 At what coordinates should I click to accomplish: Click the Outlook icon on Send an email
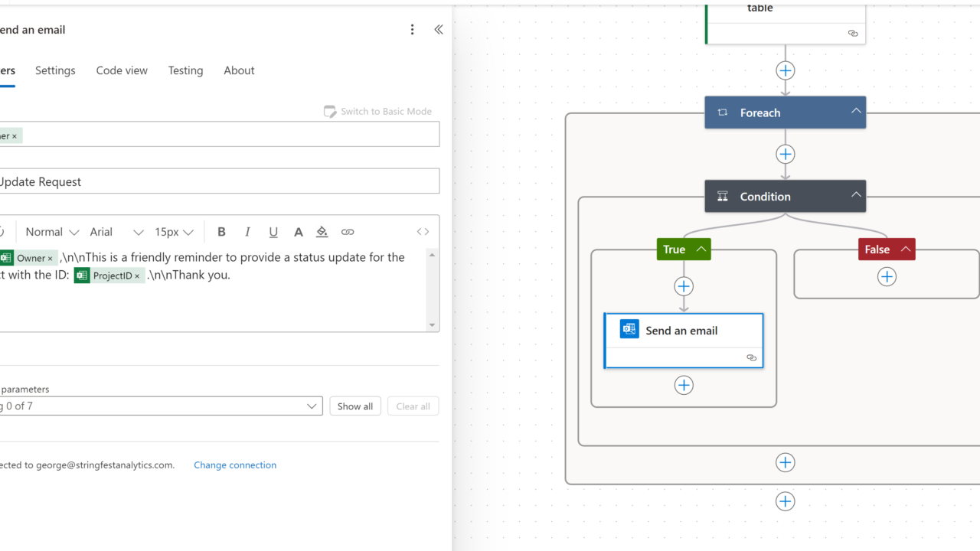(629, 330)
